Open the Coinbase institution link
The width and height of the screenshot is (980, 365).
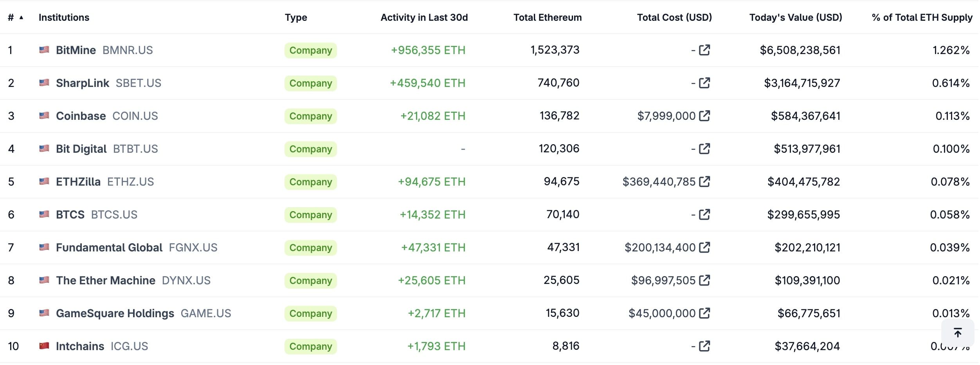[x=81, y=116]
